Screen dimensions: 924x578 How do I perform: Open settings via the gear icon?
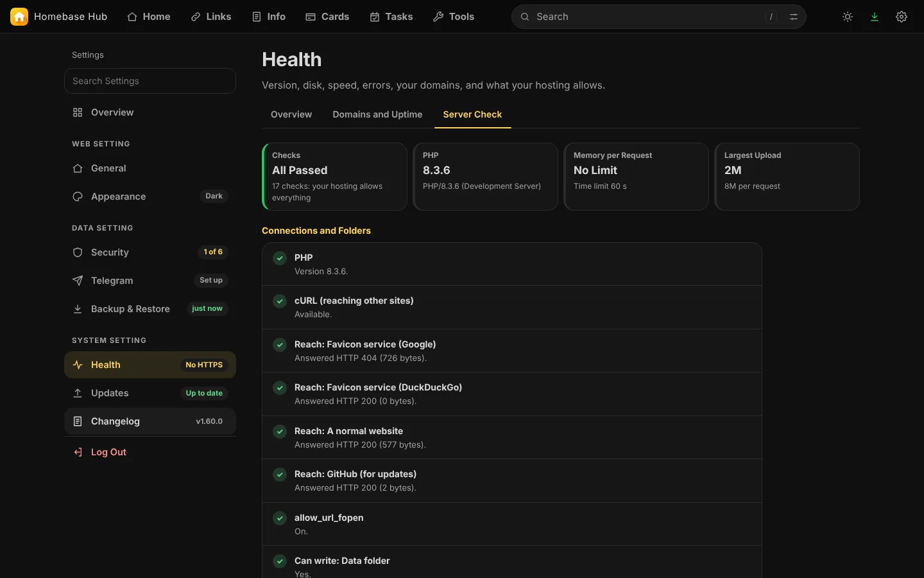click(902, 17)
